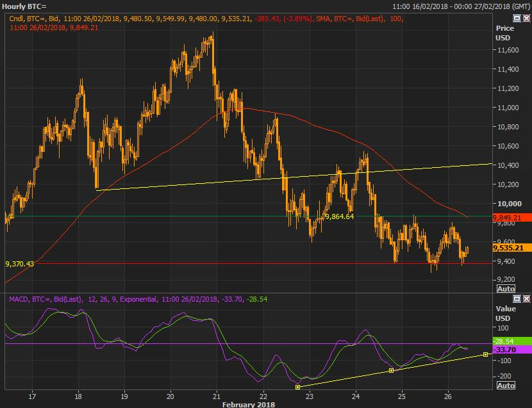
Task: Close the MACD indicator panel
Action: [x=526, y=298]
